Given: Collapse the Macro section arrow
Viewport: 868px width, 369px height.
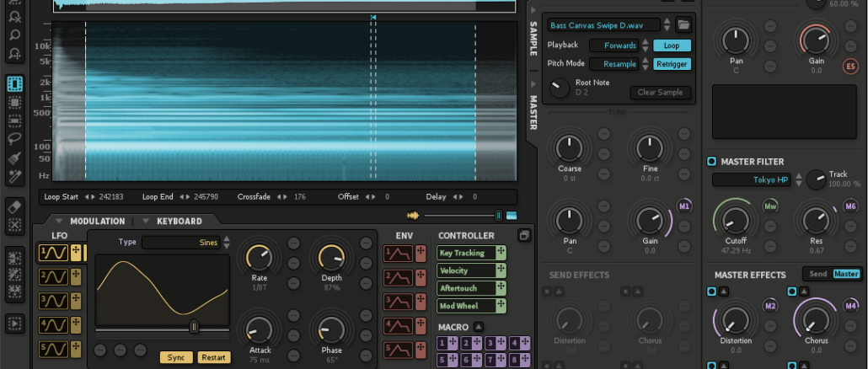Looking at the screenshot, I should (x=479, y=327).
